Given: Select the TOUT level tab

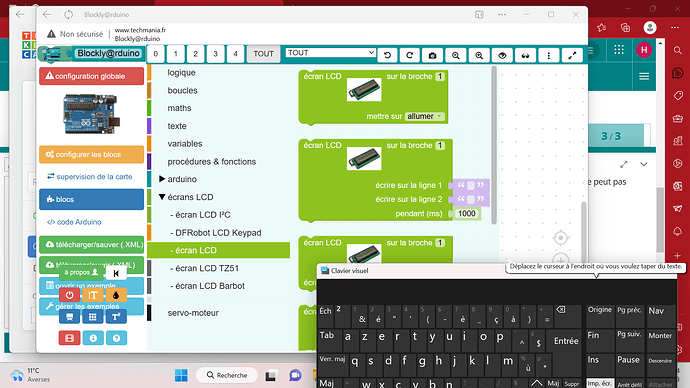Looking at the screenshot, I should (x=264, y=54).
